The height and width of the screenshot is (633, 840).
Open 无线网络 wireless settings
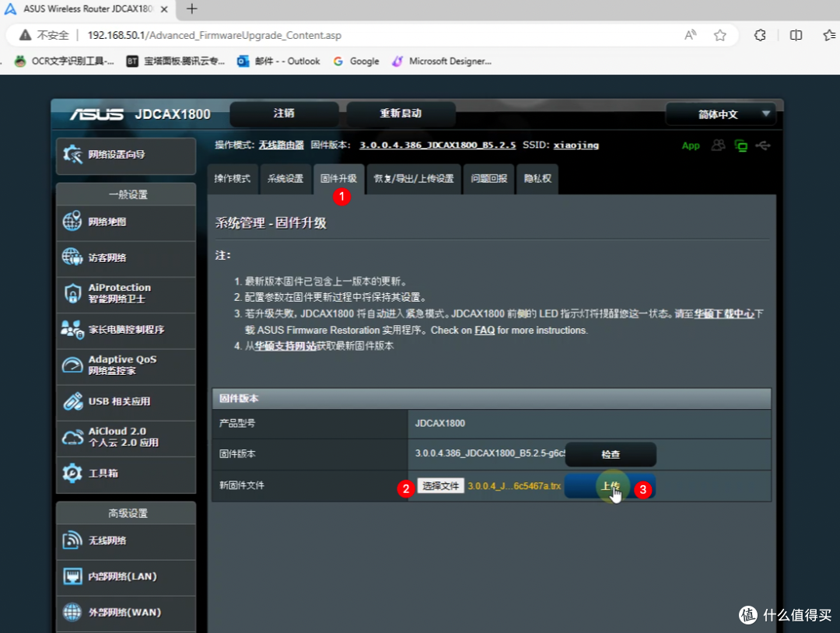[x=109, y=541]
